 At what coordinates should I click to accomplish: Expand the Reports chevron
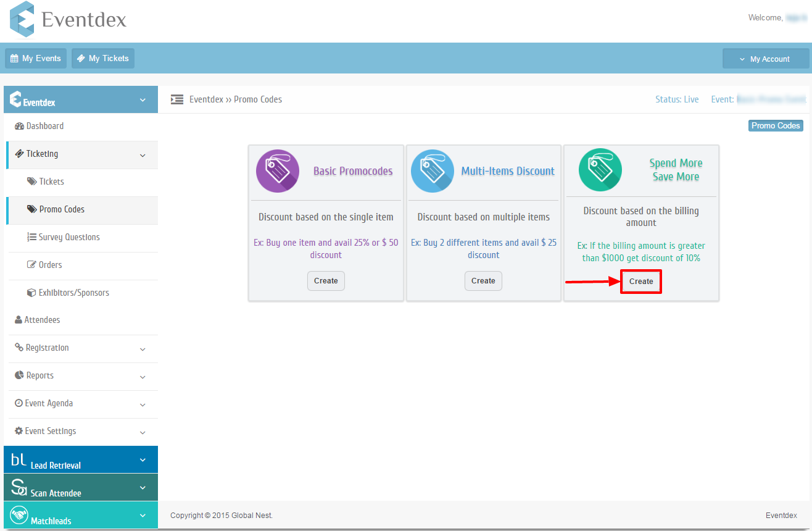(143, 377)
